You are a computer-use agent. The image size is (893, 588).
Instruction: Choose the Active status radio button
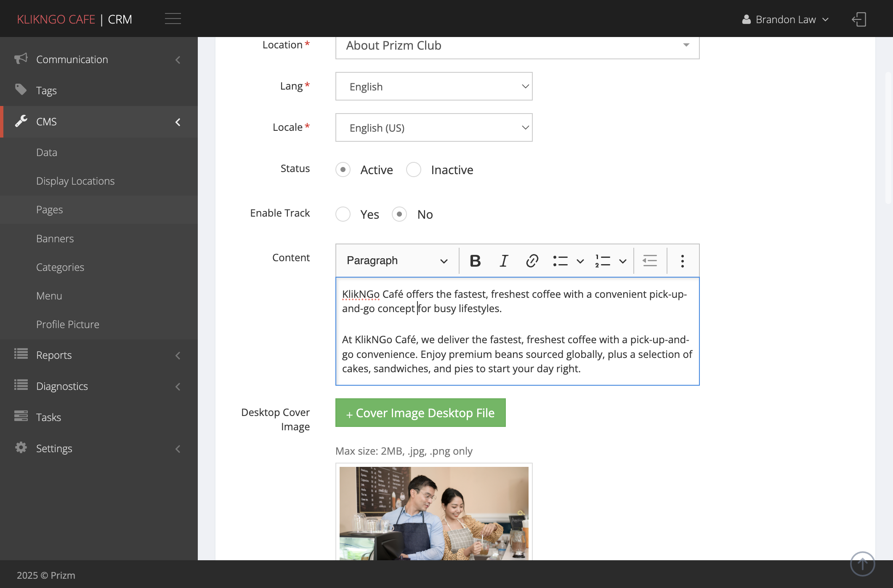[x=343, y=170]
